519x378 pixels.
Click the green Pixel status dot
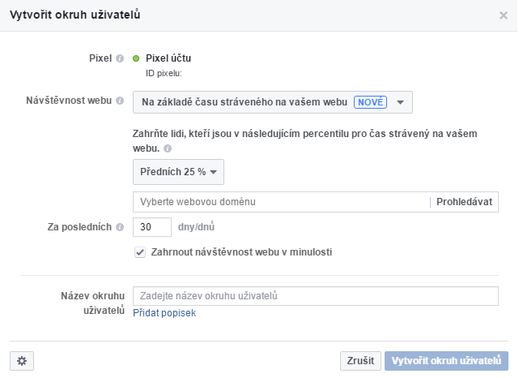pos(136,59)
